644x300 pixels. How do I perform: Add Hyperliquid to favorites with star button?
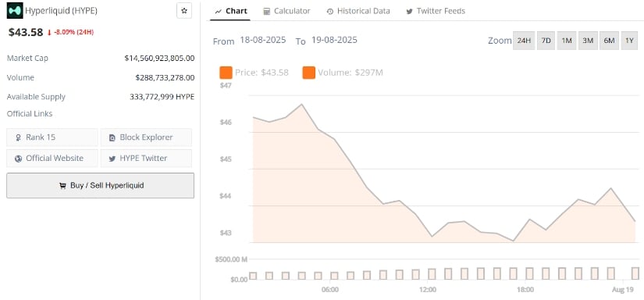184,11
